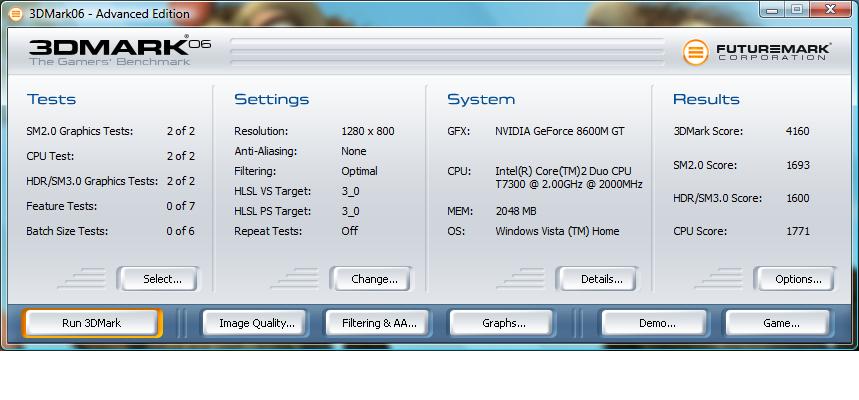
Task: Click the HDR/SM3.0 Score value 1600
Action: tap(797, 198)
